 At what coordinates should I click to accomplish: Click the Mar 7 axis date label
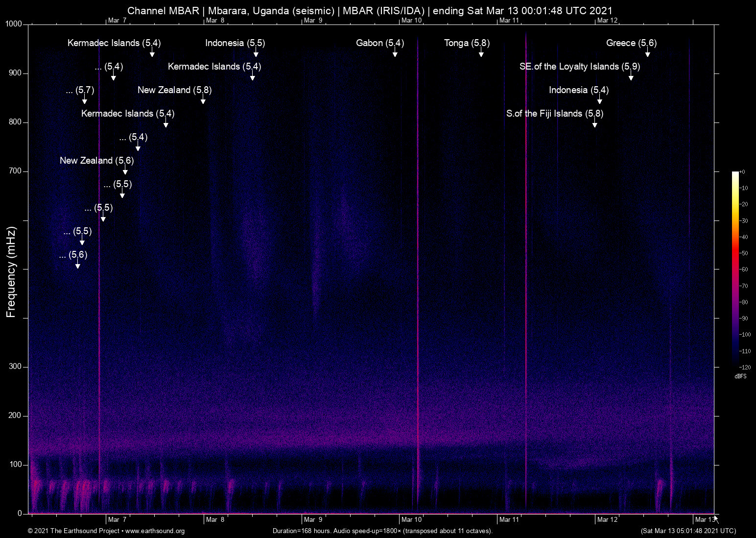tap(118, 519)
